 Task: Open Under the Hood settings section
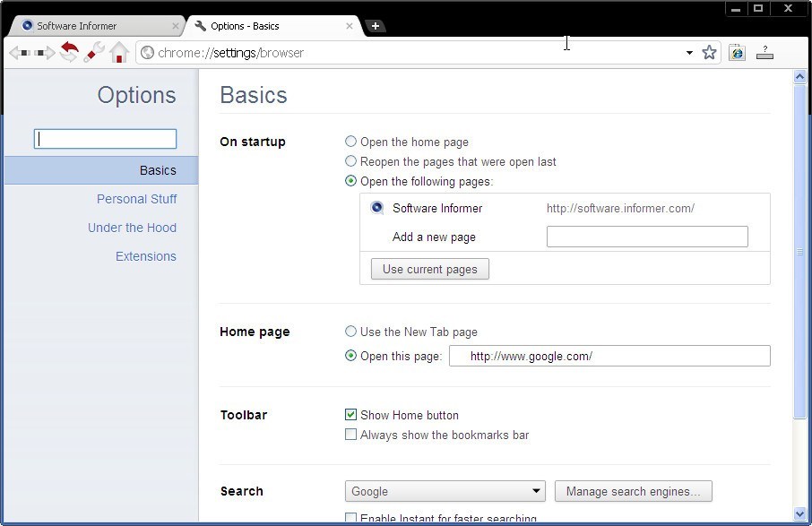point(132,228)
